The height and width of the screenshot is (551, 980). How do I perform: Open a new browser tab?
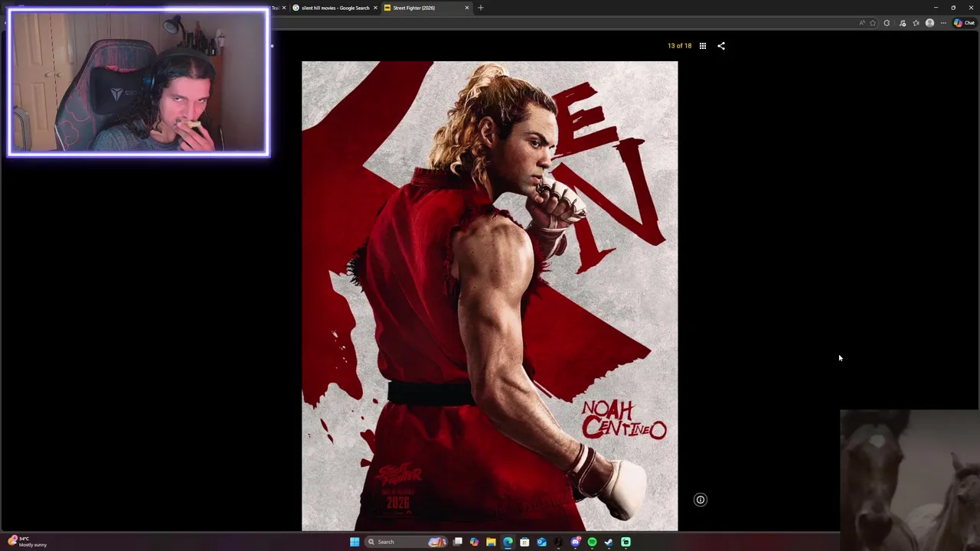[x=481, y=8]
